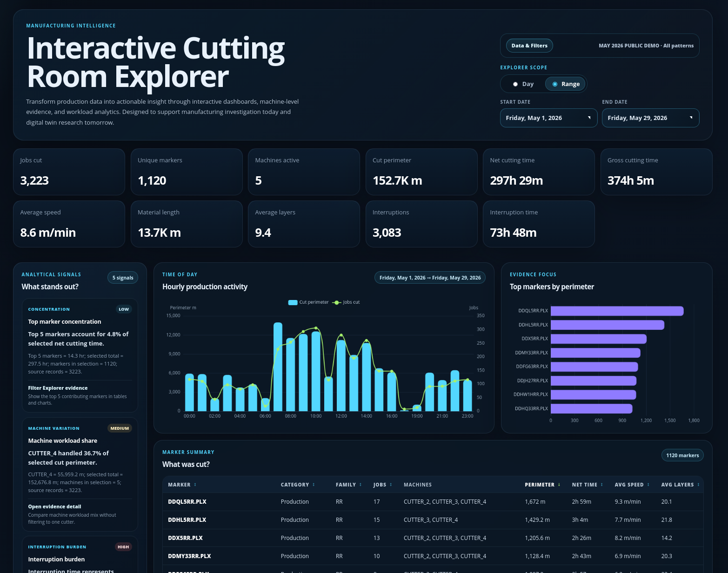Click Filter Explorer evidence link
Image resolution: width=728 pixels, height=573 pixels.
click(x=58, y=388)
